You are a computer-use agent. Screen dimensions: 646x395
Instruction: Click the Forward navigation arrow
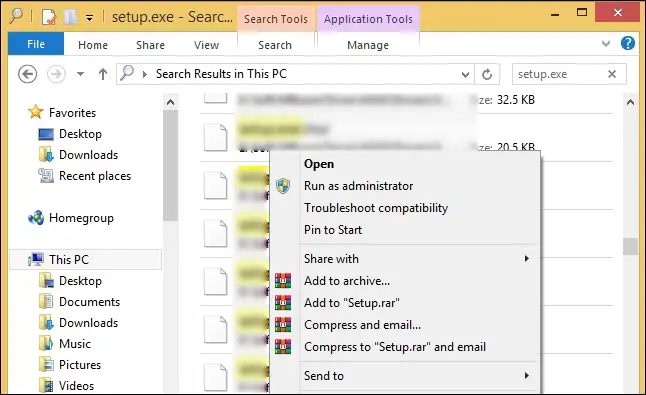click(56, 74)
